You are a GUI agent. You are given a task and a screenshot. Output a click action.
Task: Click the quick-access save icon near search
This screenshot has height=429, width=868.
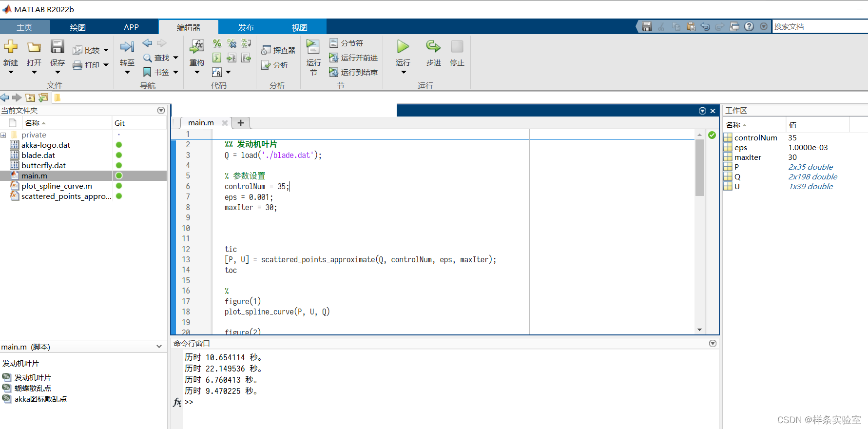click(x=647, y=27)
